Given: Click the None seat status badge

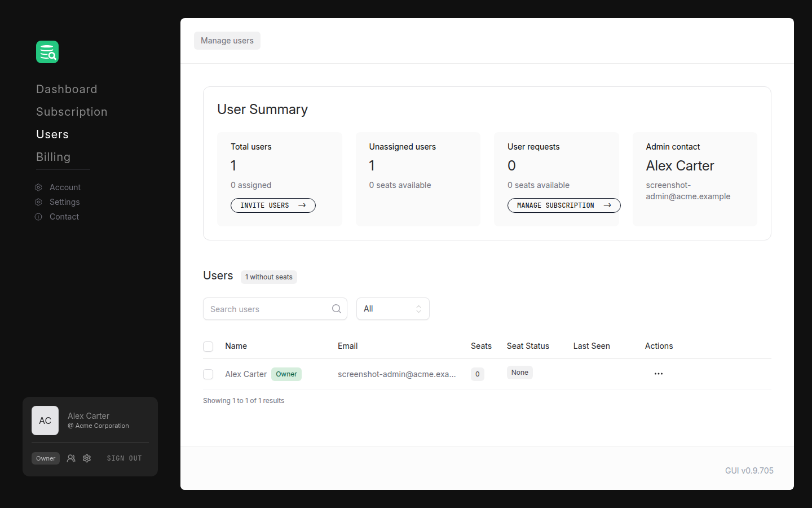Looking at the screenshot, I should (520, 373).
